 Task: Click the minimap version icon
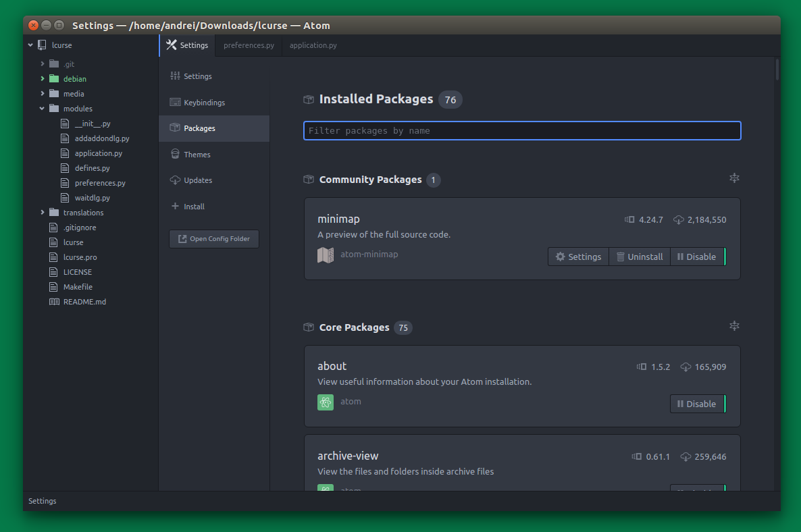(x=629, y=219)
